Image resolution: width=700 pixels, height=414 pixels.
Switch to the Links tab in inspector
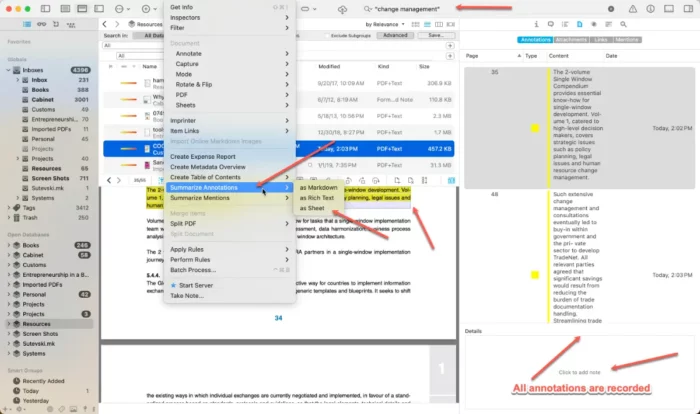click(600, 40)
